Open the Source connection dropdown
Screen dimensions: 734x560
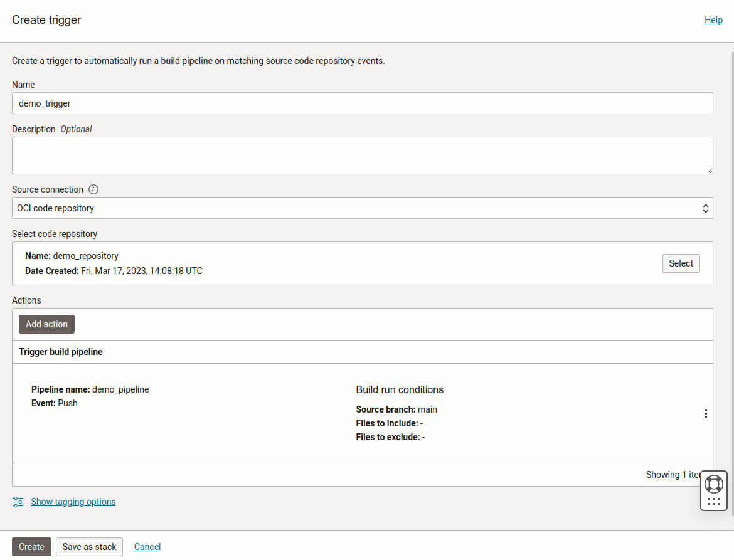[x=362, y=208]
